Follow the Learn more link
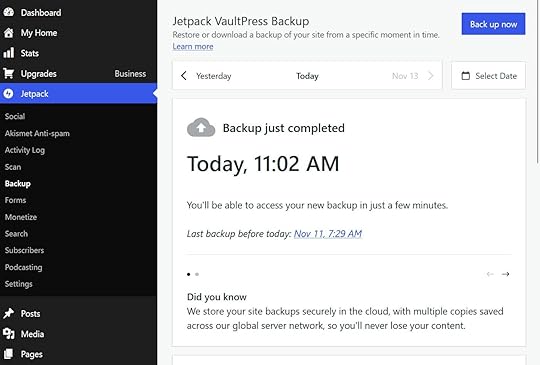 pyautogui.click(x=193, y=46)
